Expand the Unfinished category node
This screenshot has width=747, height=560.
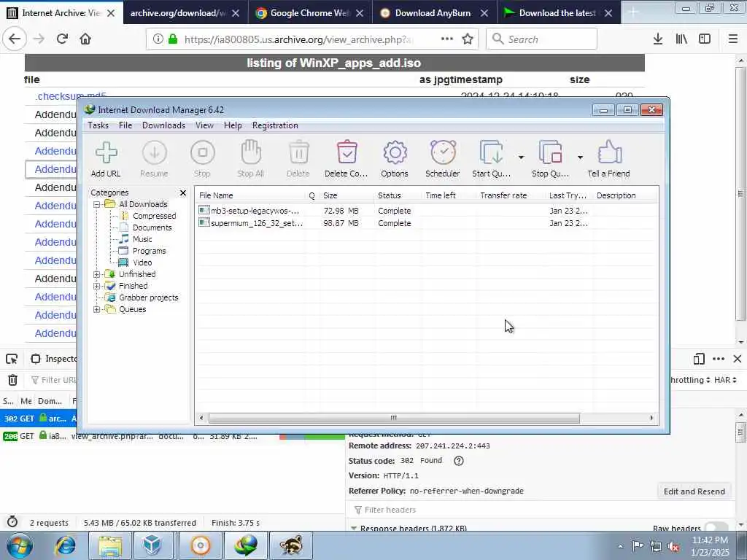click(x=97, y=274)
